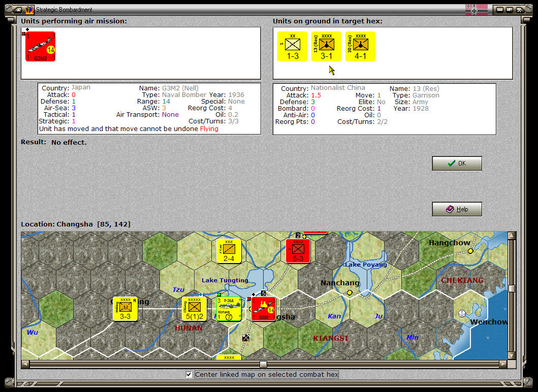Click the Type: Naval Bomber value
Image resolution: width=538 pixels, height=392 pixels.
click(x=184, y=94)
